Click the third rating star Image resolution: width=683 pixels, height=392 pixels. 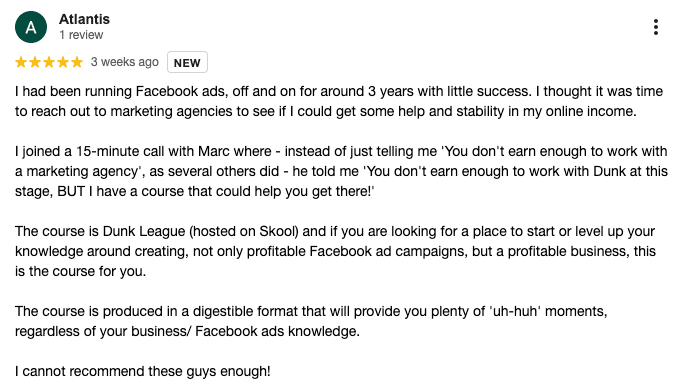point(49,62)
